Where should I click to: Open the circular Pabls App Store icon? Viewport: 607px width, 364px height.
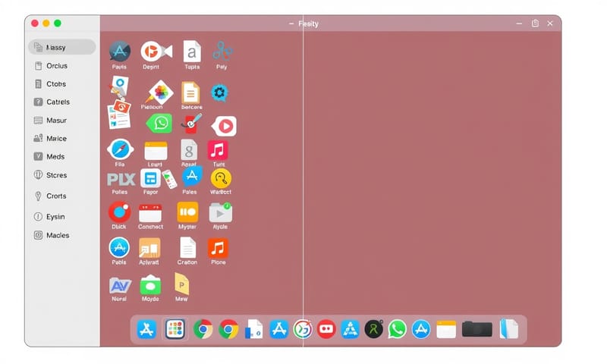pyautogui.click(x=119, y=247)
